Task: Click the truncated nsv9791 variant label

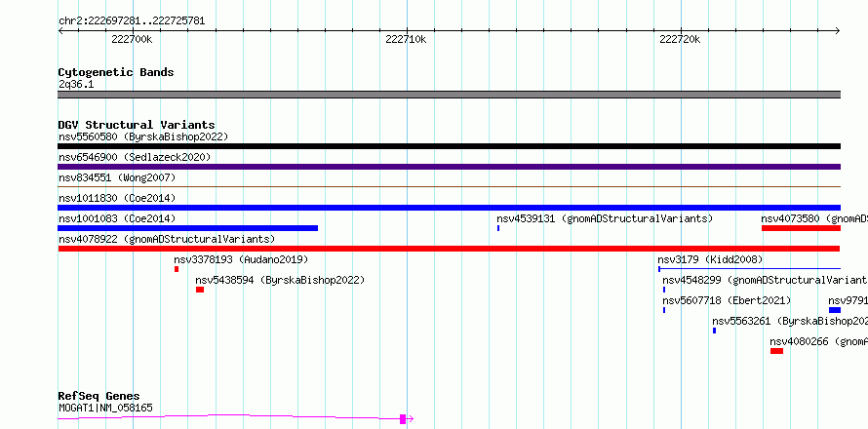Action: (x=848, y=300)
